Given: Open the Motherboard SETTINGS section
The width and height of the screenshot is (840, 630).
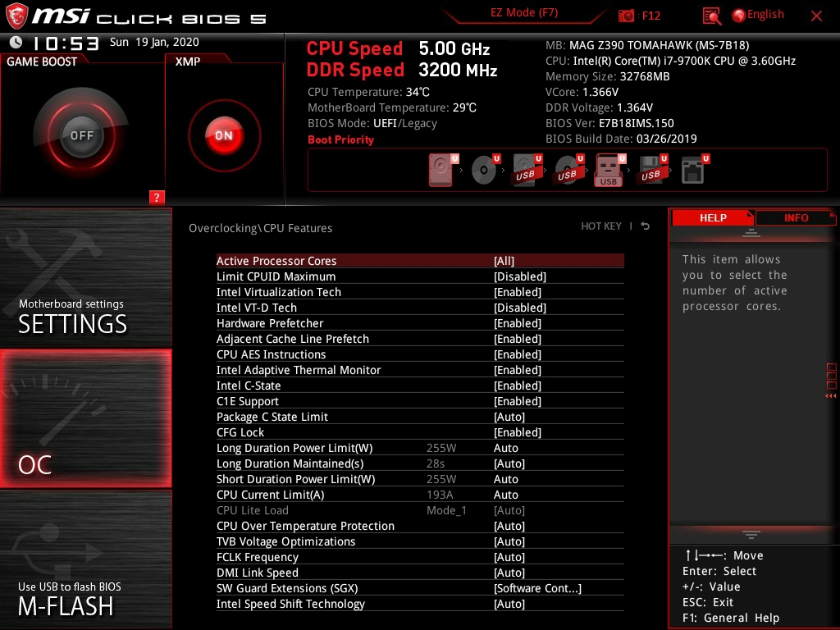Looking at the screenshot, I should point(85,277).
